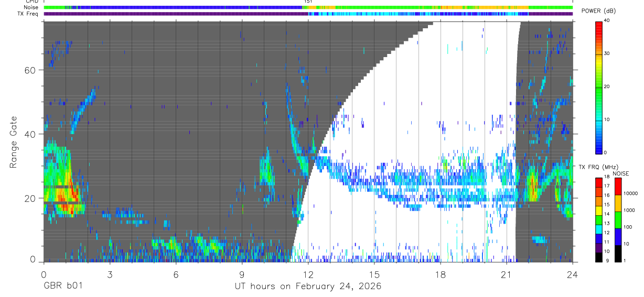Click x-axis tick label '6'

point(175,274)
